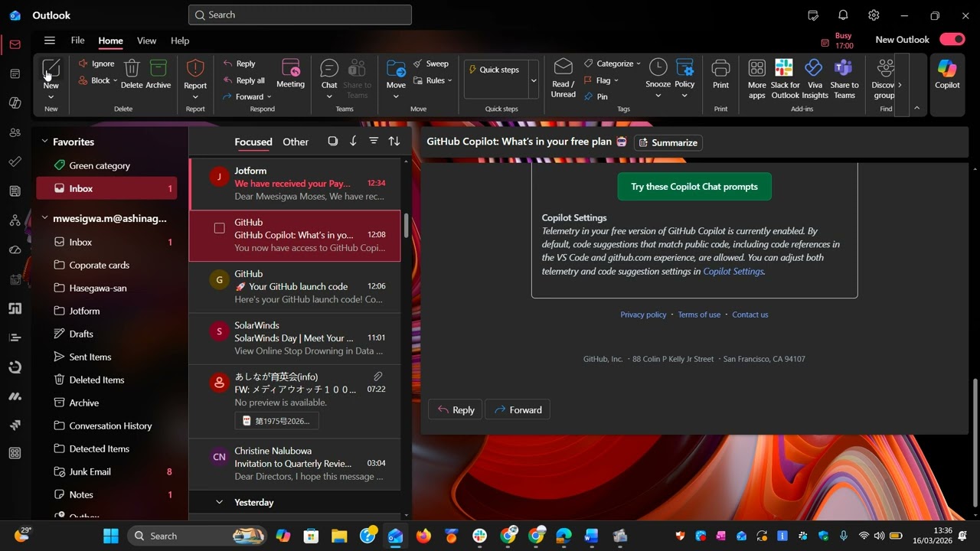Screen dimensions: 980x551
Task: Click Try these Copilot Chat prompts
Action: pos(694,187)
